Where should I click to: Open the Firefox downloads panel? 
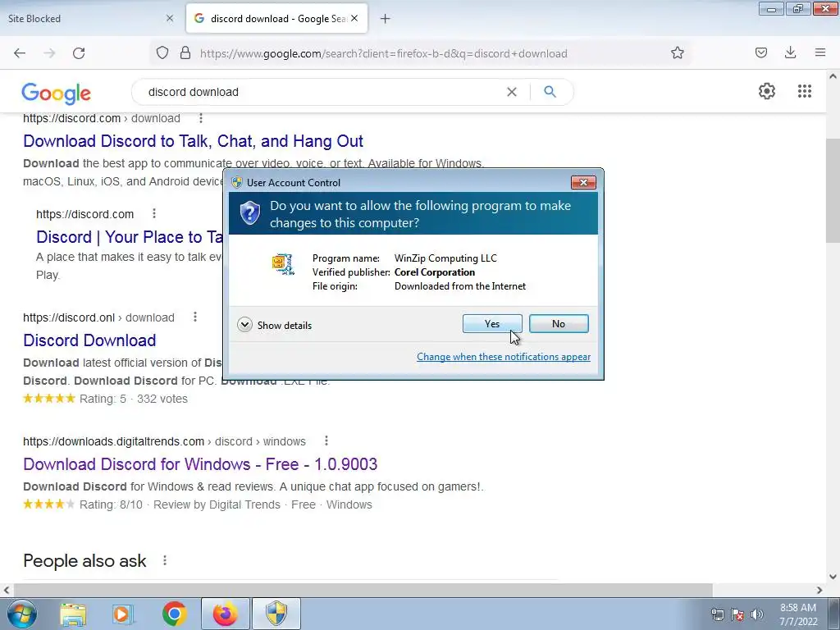790,52
